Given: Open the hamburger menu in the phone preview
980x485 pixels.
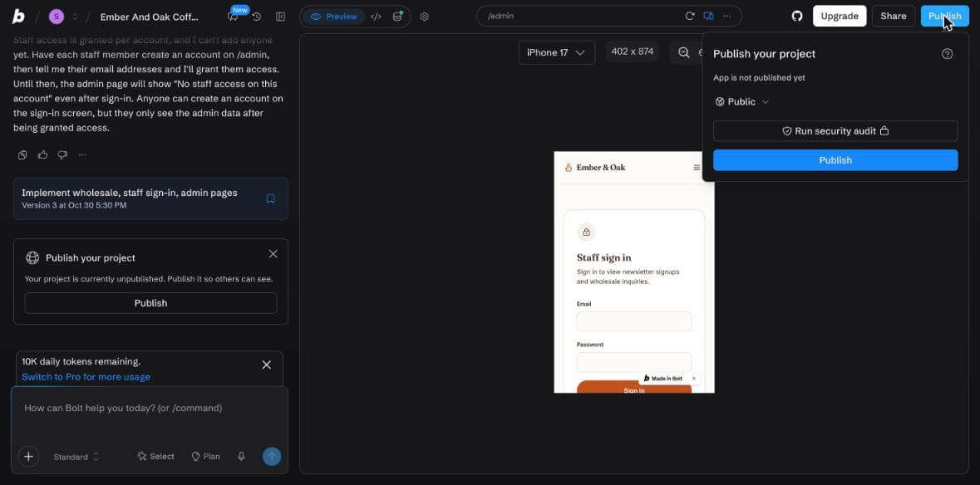Looking at the screenshot, I should point(697,167).
